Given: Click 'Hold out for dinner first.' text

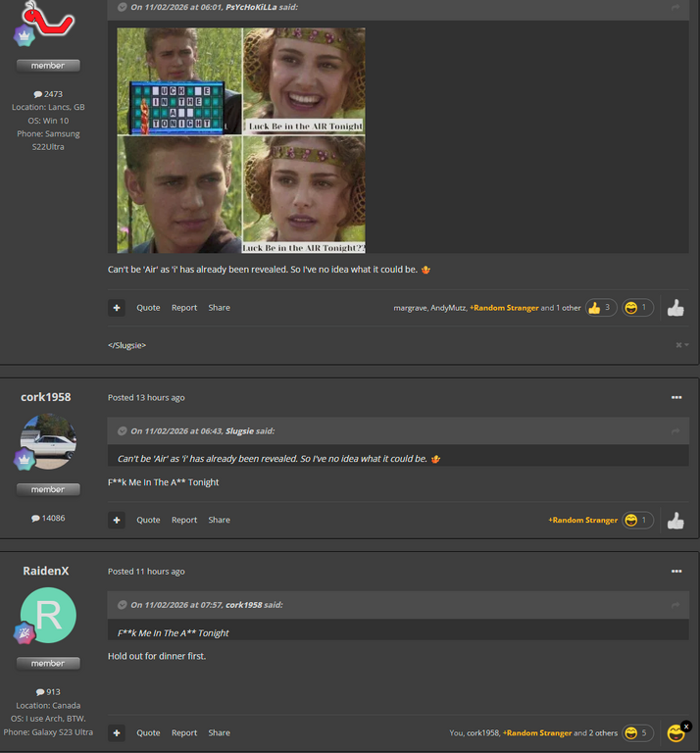Looking at the screenshot, I should pos(157,656).
